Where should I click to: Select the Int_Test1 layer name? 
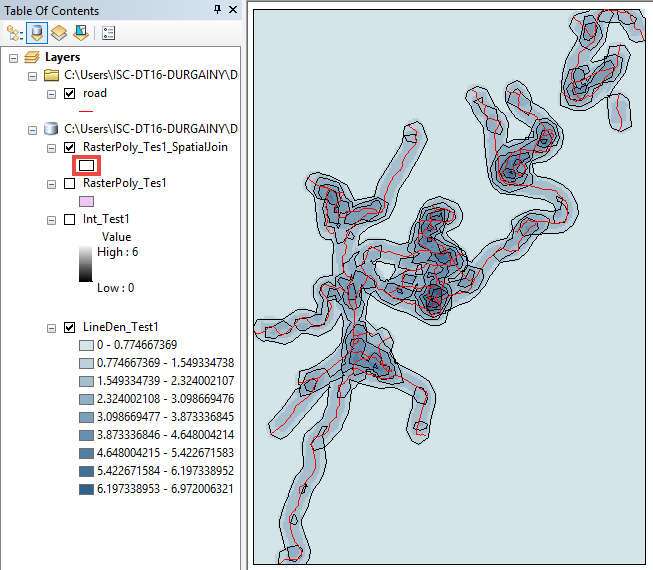[106, 219]
